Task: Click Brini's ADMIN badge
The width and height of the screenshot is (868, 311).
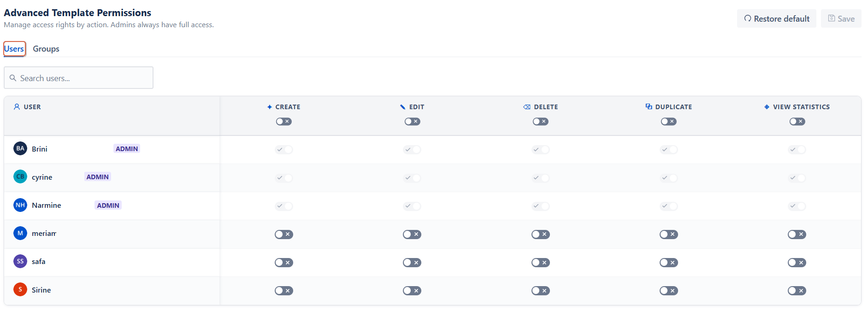Action: (127, 149)
